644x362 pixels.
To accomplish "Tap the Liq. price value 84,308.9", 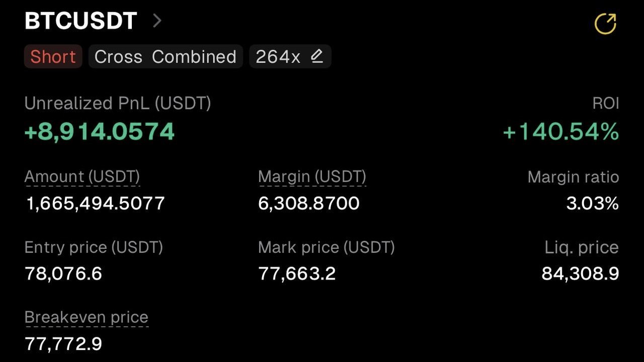I will click(580, 274).
